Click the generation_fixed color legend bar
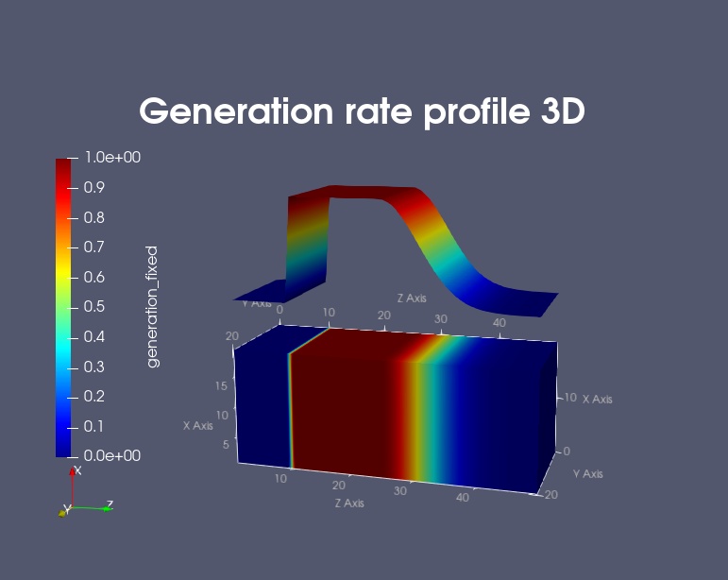 pos(63,307)
